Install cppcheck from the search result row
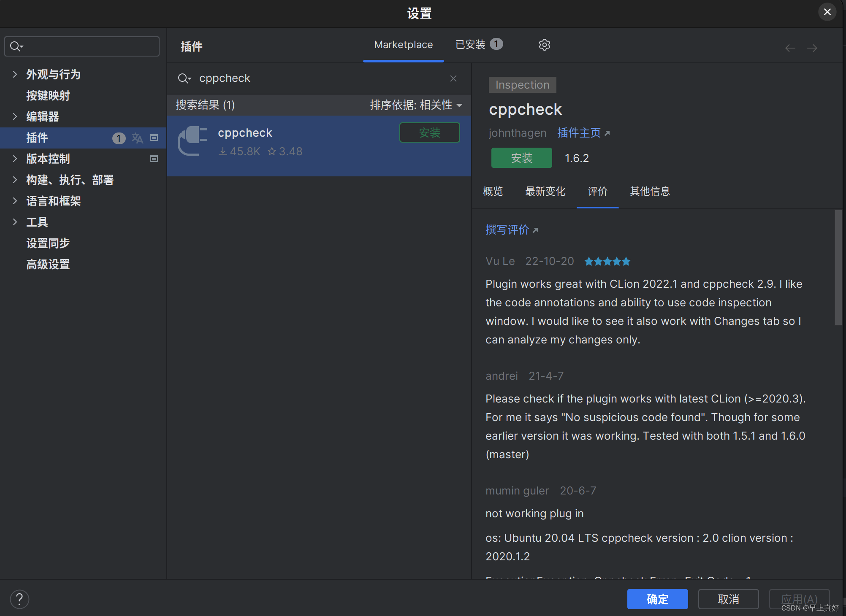 [x=429, y=132]
